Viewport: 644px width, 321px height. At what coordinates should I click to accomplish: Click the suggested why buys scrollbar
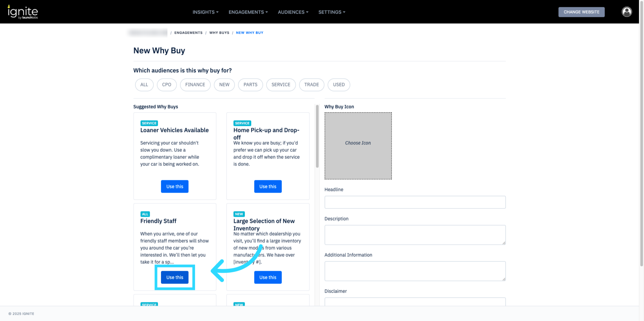pos(317,137)
